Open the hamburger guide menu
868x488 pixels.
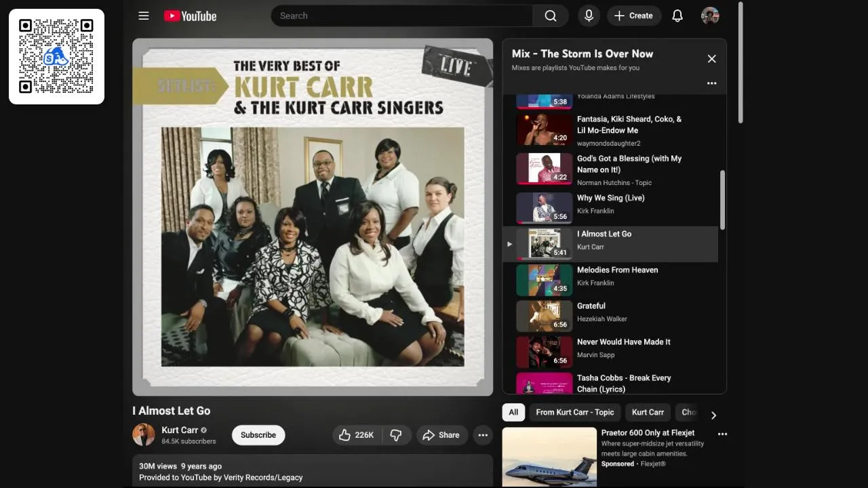[x=144, y=16]
